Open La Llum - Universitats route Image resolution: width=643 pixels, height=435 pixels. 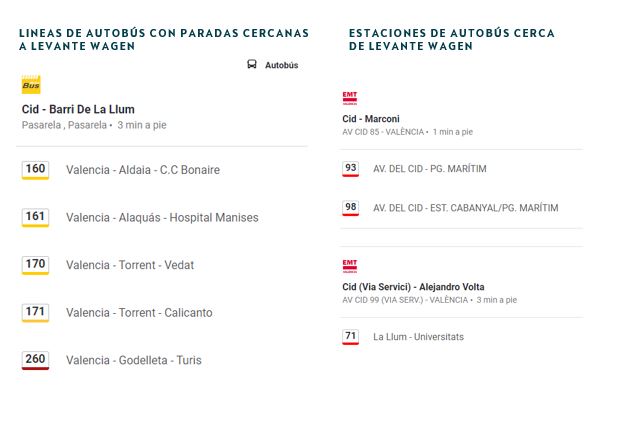[x=418, y=337]
